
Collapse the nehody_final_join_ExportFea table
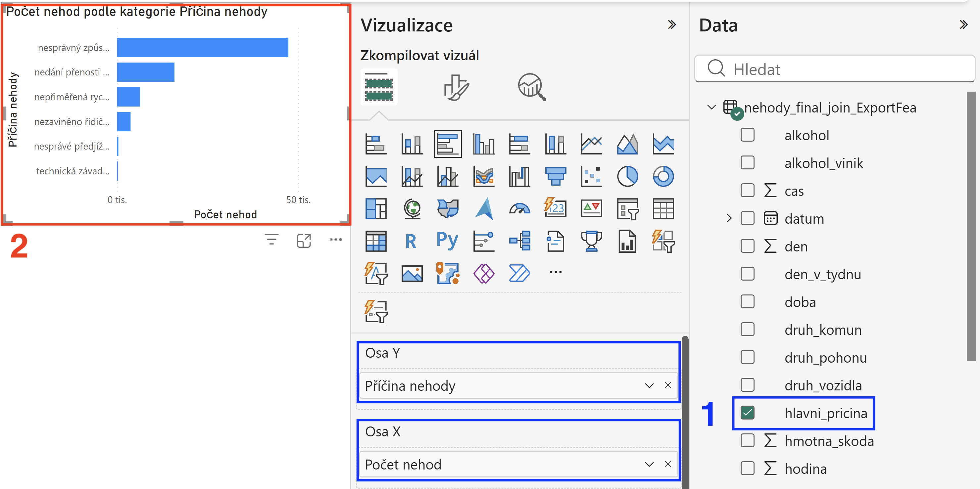(x=711, y=107)
